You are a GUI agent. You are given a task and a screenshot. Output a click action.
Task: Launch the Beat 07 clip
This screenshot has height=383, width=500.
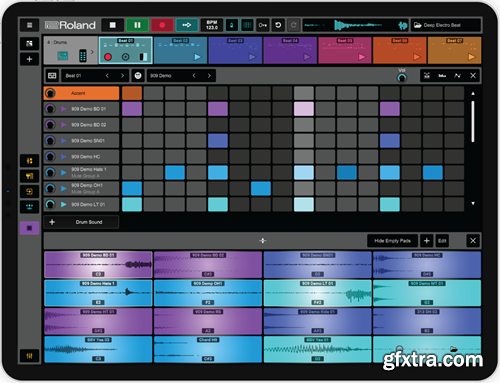[x=471, y=57]
